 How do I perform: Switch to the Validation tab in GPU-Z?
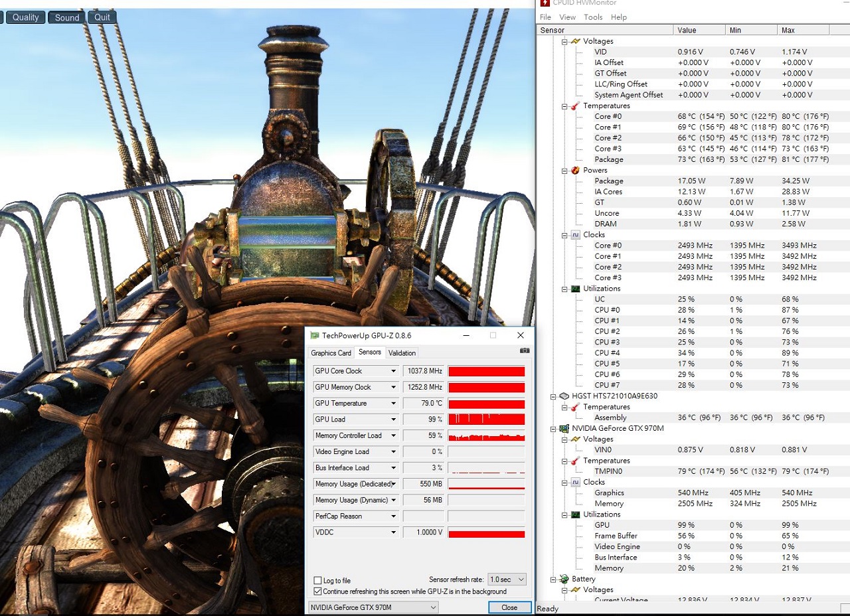(x=402, y=353)
